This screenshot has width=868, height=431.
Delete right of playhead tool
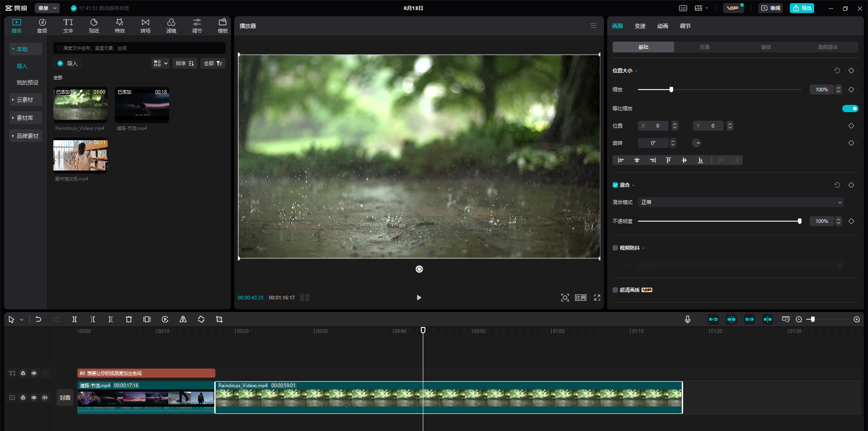click(x=111, y=319)
